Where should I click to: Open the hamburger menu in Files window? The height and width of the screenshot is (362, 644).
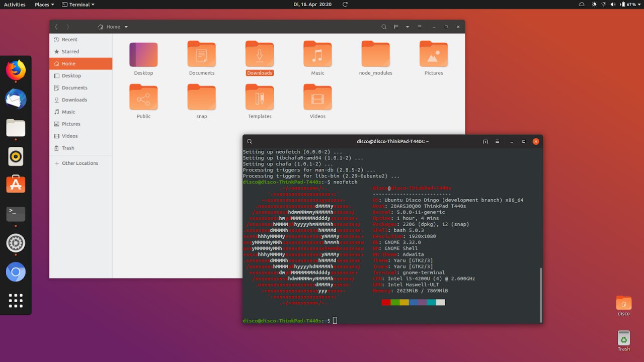point(420,27)
